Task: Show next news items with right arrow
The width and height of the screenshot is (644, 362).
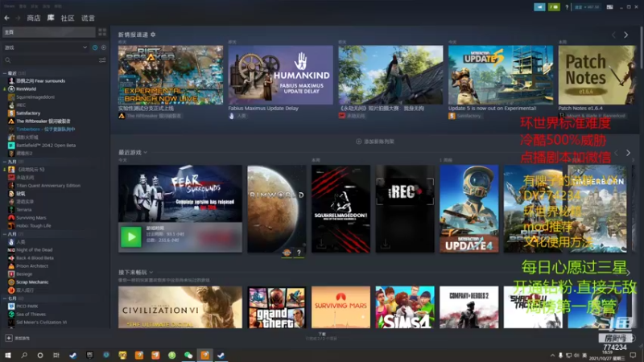Action: click(x=626, y=35)
